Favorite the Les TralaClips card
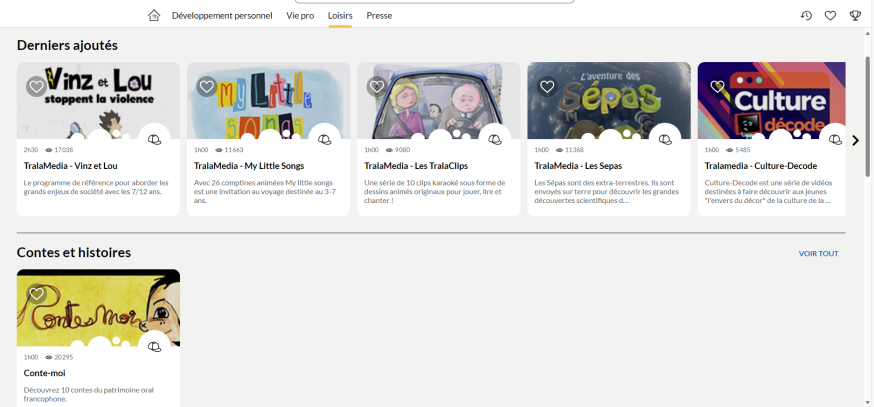 click(377, 86)
